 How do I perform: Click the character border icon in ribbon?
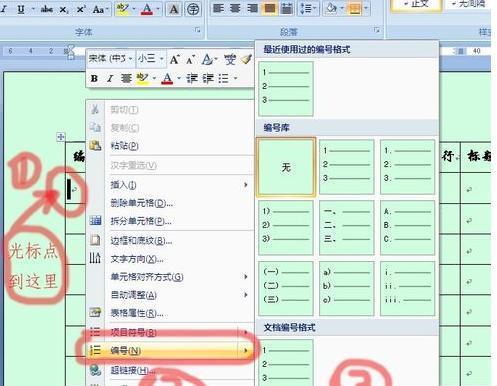coord(174,9)
